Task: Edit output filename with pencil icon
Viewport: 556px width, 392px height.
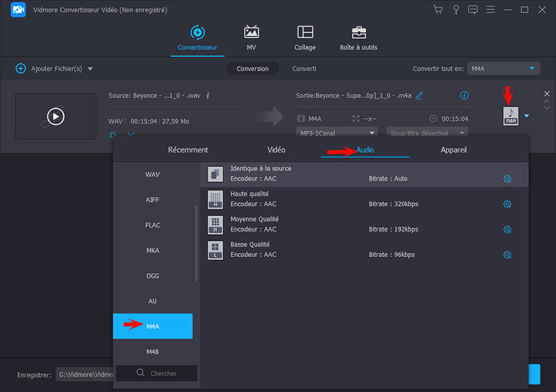Action: tap(419, 95)
